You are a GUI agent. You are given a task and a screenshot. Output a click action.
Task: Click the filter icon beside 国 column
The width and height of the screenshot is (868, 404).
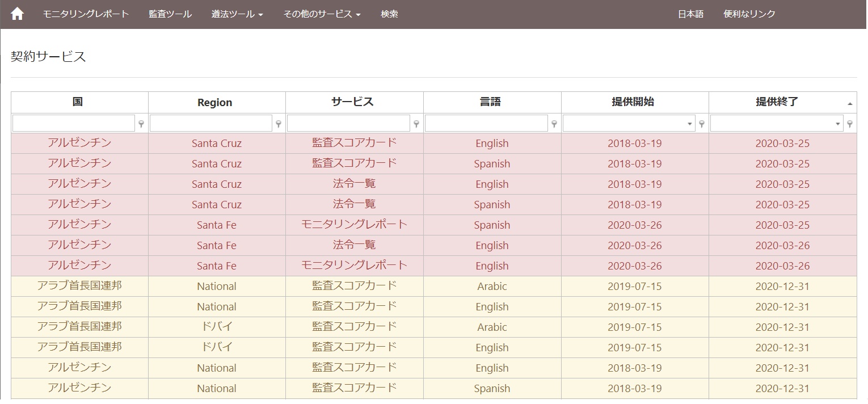(x=141, y=124)
